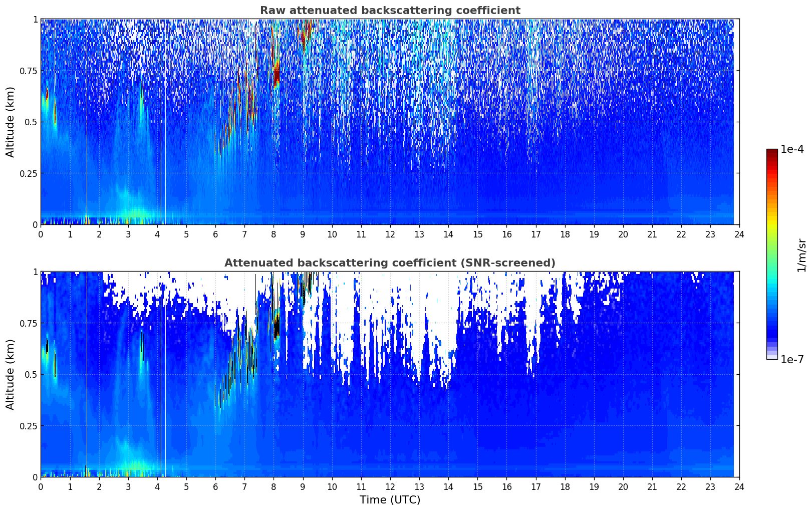Click the '1' altitude tick atop top plot axis

point(35,20)
